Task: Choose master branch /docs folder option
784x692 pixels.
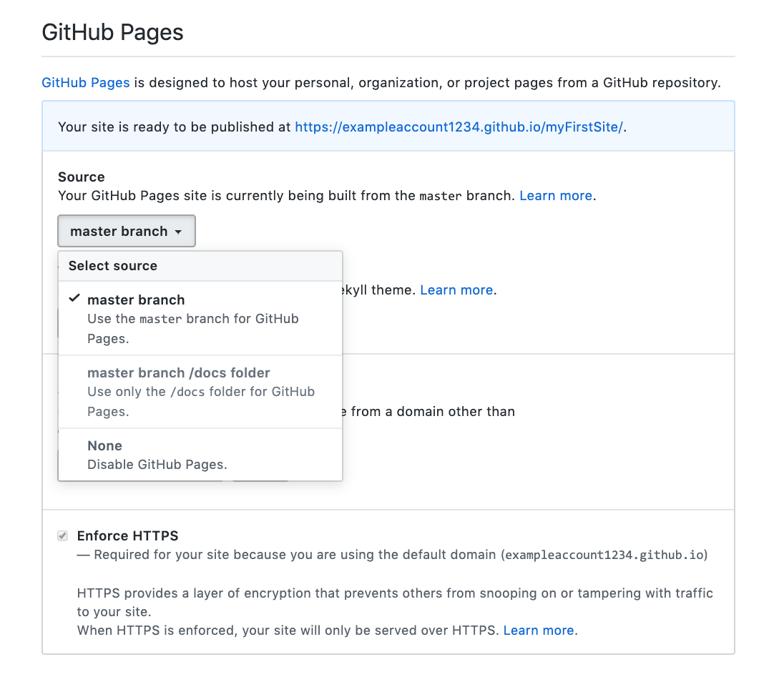Action: [x=200, y=392]
